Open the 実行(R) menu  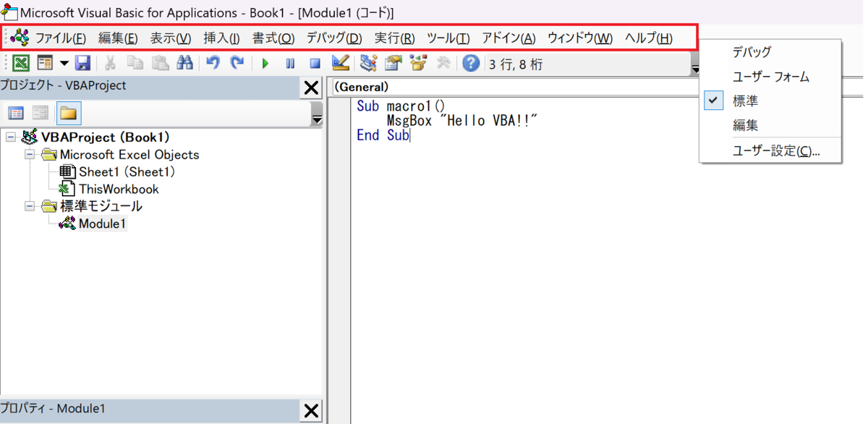tap(394, 38)
